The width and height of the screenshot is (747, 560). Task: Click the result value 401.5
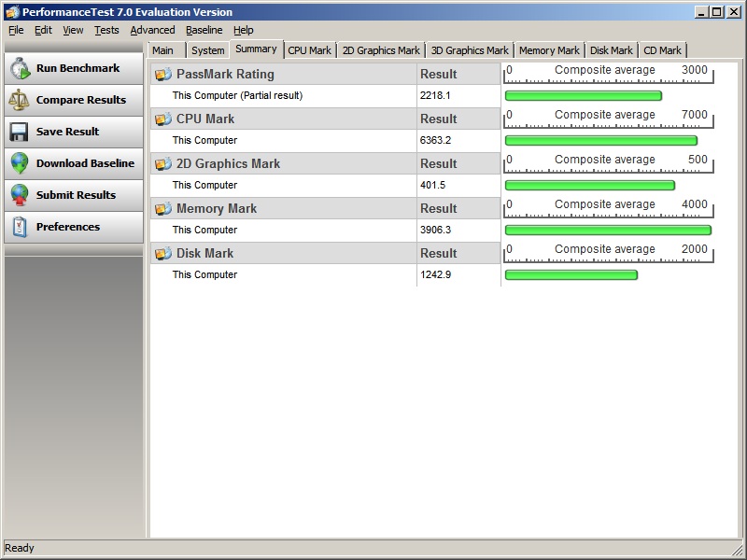tap(432, 185)
